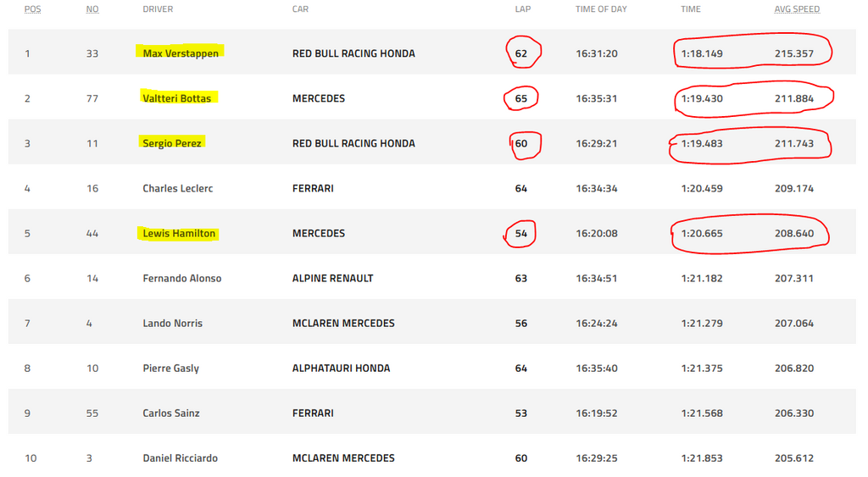Sort results by LAP column header
This screenshot has height=477, width=868.
pos(522,9)
